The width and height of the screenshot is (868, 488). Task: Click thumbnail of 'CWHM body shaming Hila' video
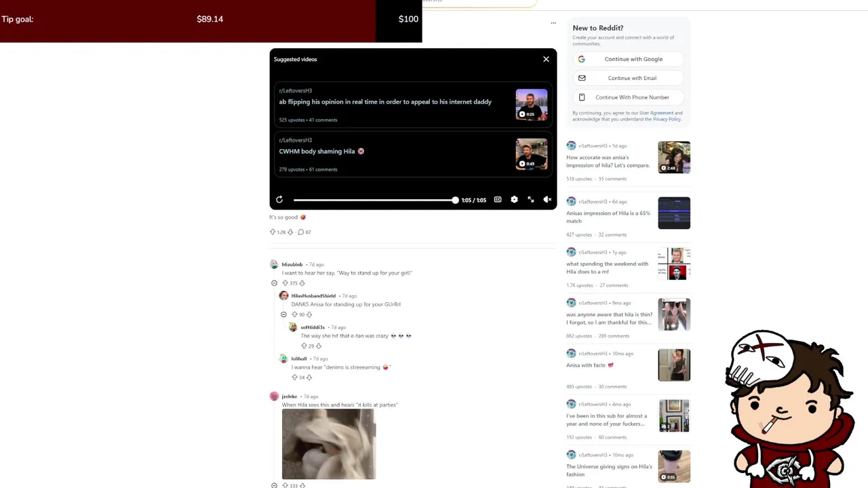532,154
